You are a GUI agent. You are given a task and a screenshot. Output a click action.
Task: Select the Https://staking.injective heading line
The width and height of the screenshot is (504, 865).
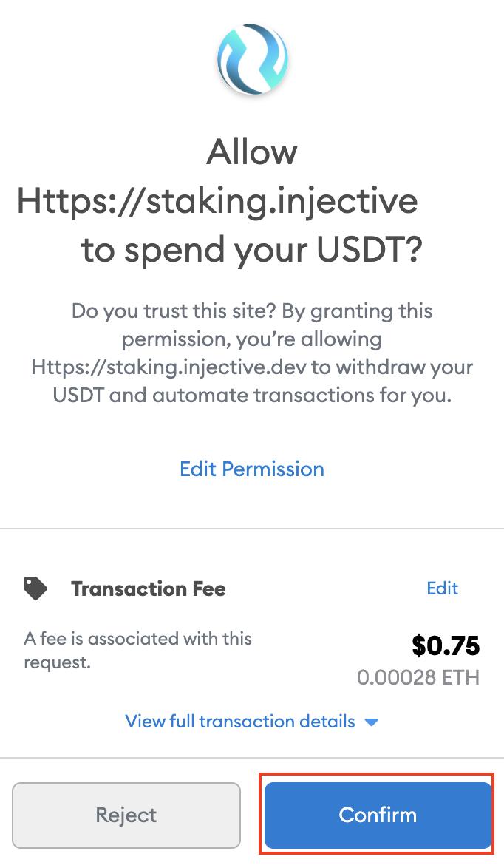pos(217,201)
